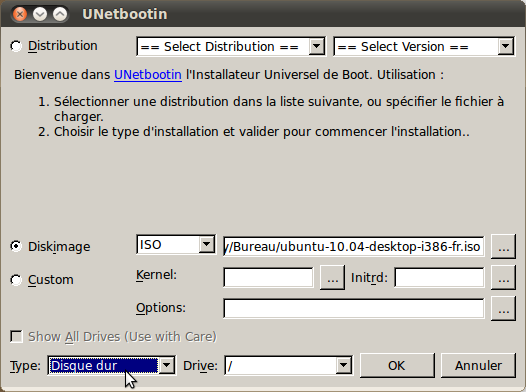The height and width of the screenshot is (392, 526).
Task: Open the Type dropdown showing Disque dur
Action: pos(112,366)
